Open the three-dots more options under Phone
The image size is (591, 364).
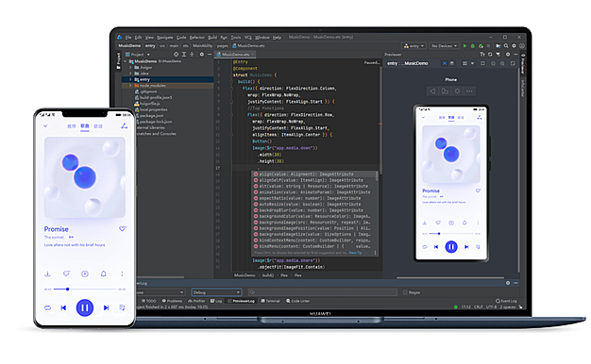pyautogui.click(x=469, y=91)
